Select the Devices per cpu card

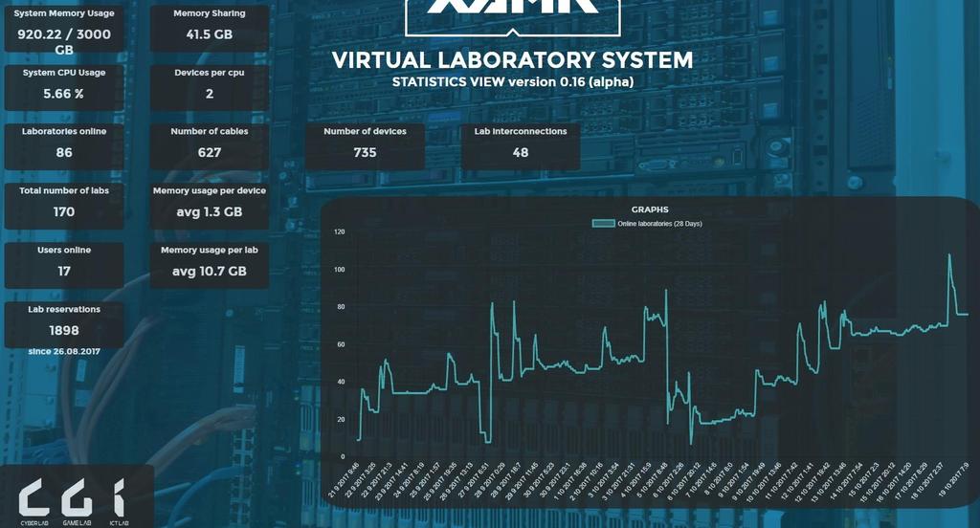[x=210, y=88]
